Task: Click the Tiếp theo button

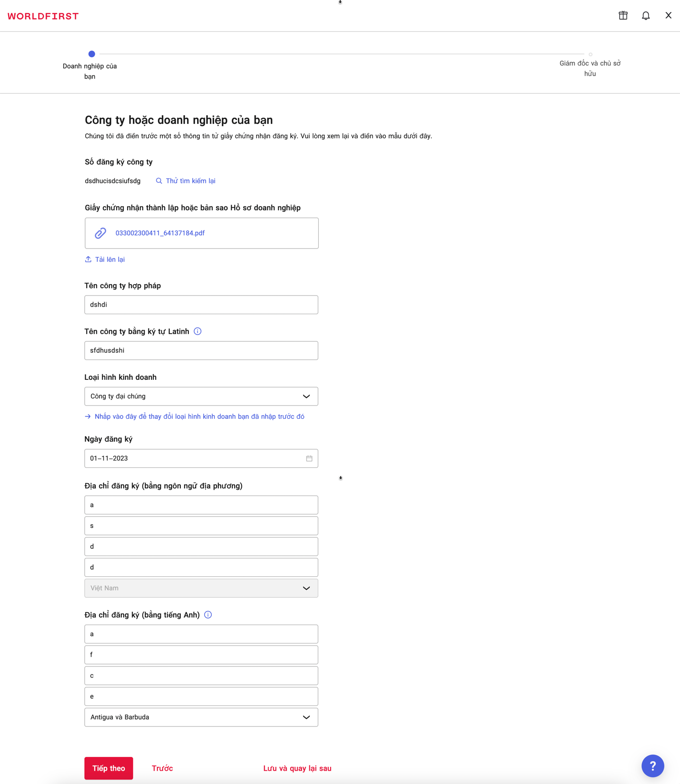Action: click(x=109, y=768)
